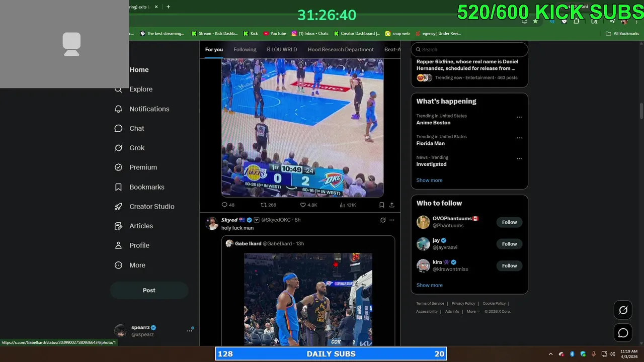Screen dimensions: 644x362
Task: Go to Profile in the sidebar
Action: (x=132, y=245)
